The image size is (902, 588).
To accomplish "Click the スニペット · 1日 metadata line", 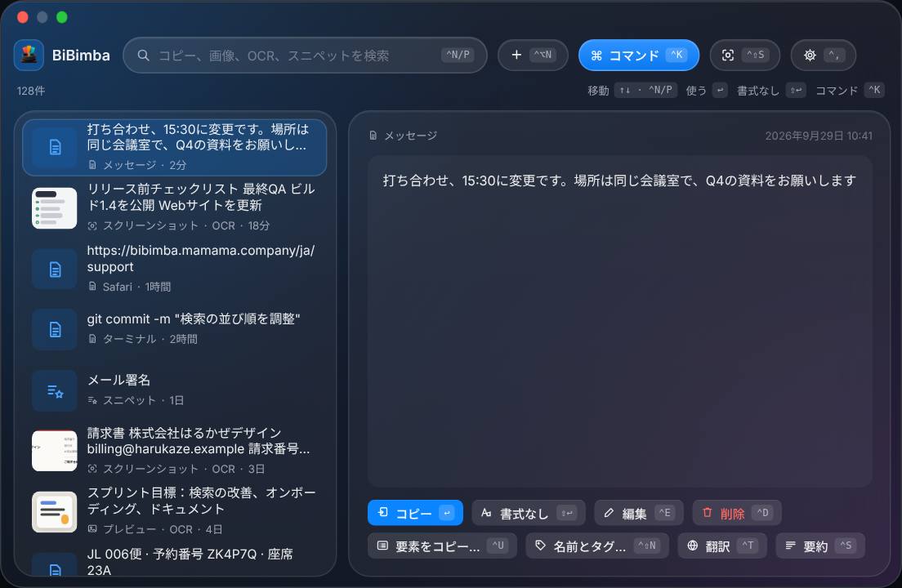I will point(135,400).
